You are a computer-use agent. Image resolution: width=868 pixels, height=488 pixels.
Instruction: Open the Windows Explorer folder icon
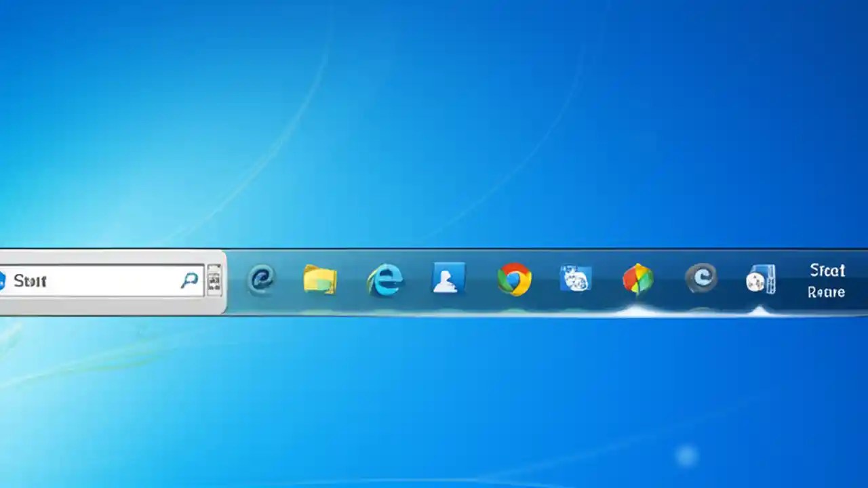320,280
